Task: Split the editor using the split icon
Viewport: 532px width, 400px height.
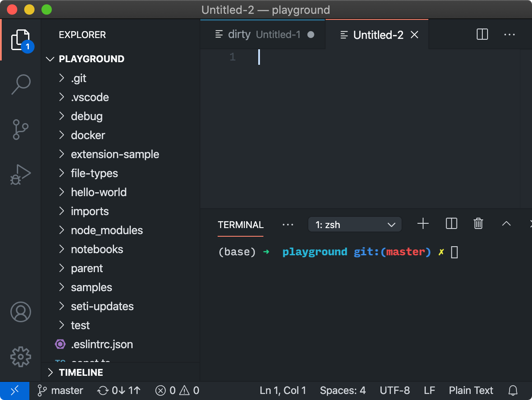Action: pos(482,35)
